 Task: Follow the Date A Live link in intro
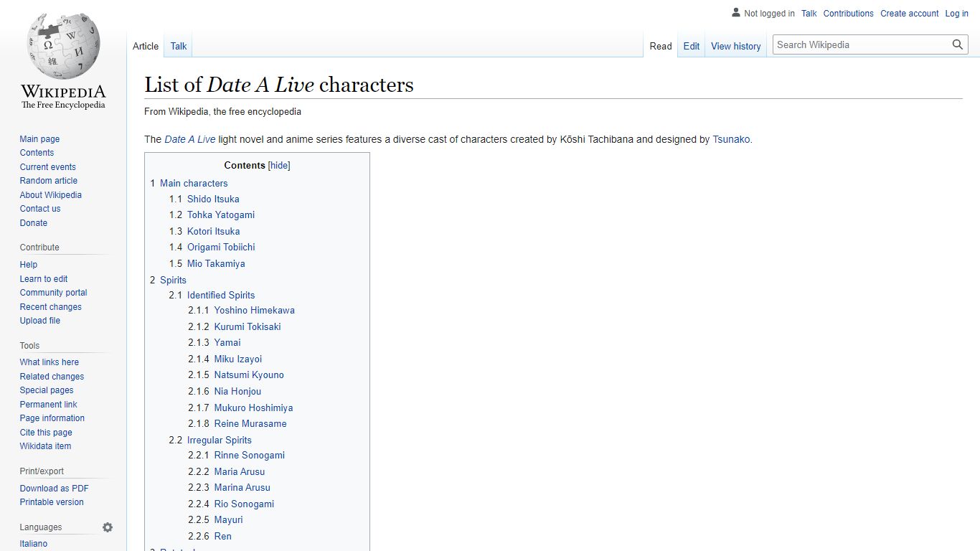coord(190,139)
